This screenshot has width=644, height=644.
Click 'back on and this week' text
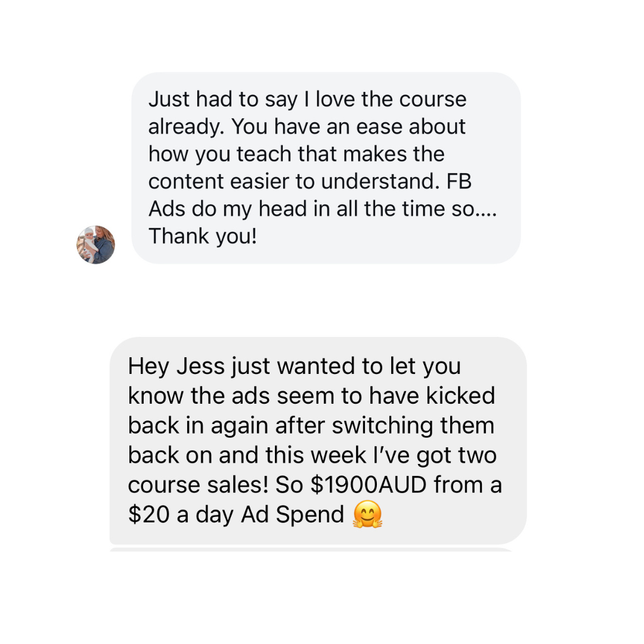point(233,455)
